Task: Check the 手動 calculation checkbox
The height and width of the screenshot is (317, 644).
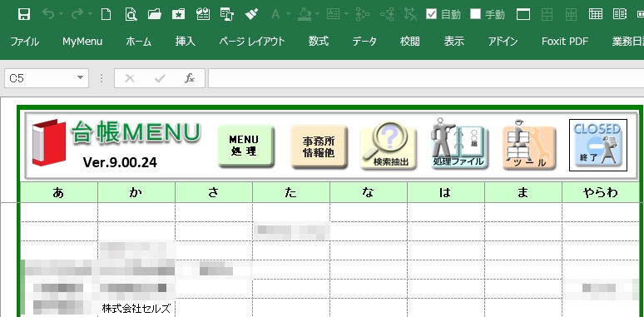Action: point(475,14)
